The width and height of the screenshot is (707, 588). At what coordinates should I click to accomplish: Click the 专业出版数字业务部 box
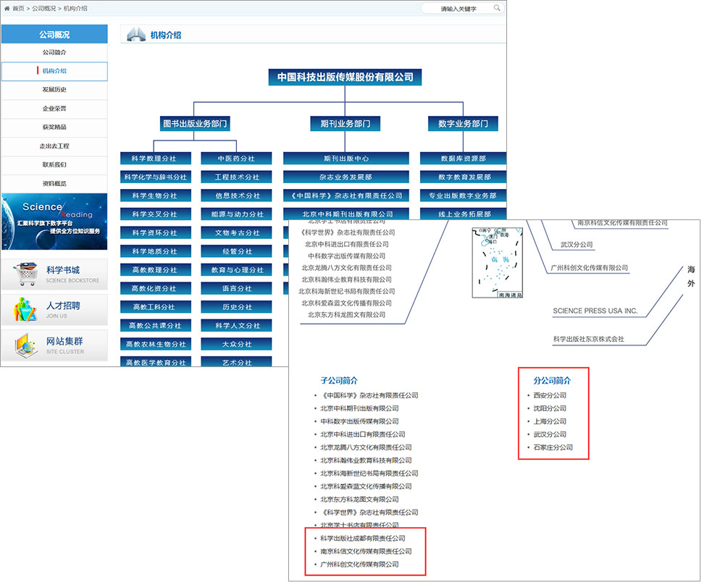463,196
